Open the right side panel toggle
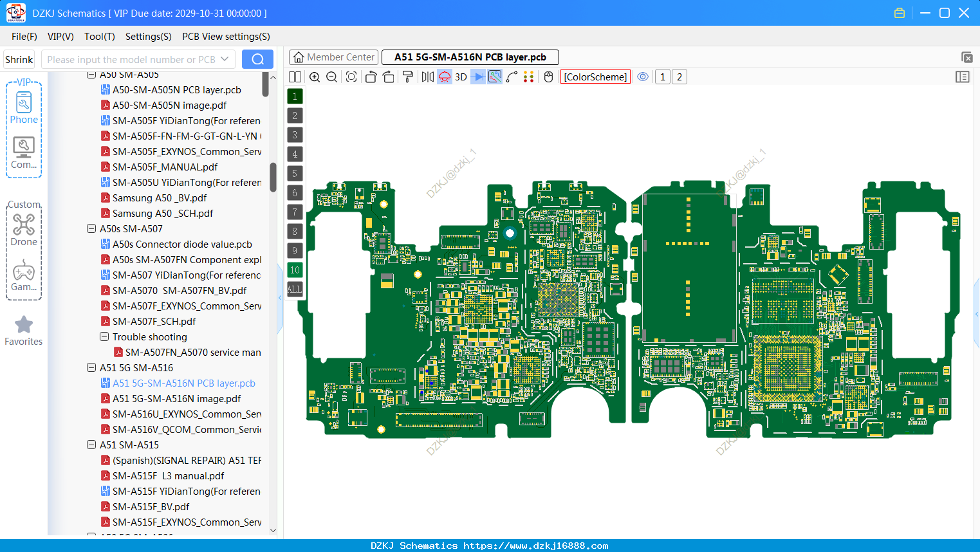The width and height of the screenshot is (980, 552). [963, 77]
